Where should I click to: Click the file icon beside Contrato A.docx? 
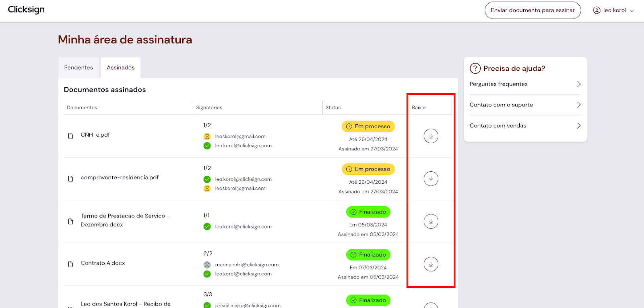71,264
